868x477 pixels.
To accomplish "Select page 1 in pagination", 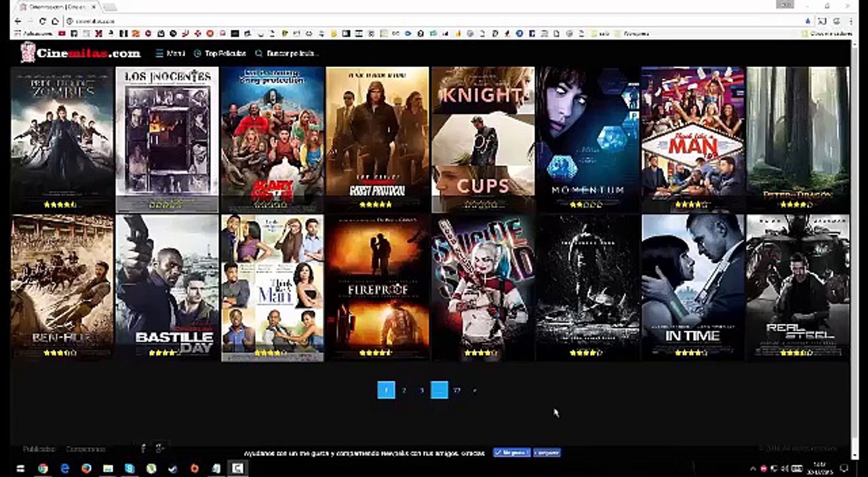I will [386, 390].
